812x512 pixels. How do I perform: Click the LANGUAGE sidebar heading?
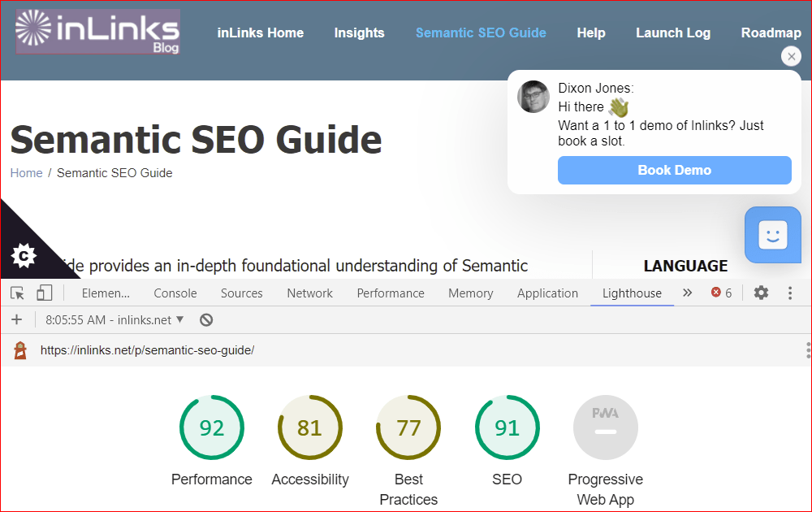(685, 266)
